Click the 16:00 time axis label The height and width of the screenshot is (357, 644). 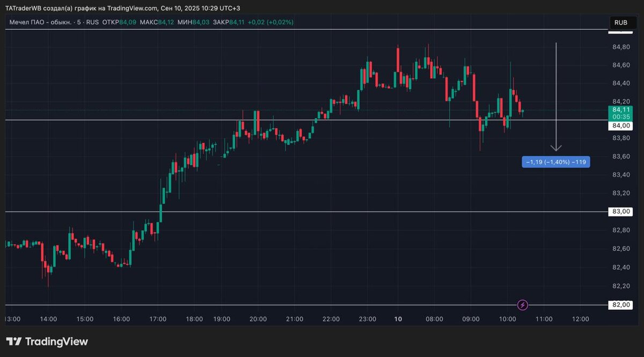pos(121,319)
